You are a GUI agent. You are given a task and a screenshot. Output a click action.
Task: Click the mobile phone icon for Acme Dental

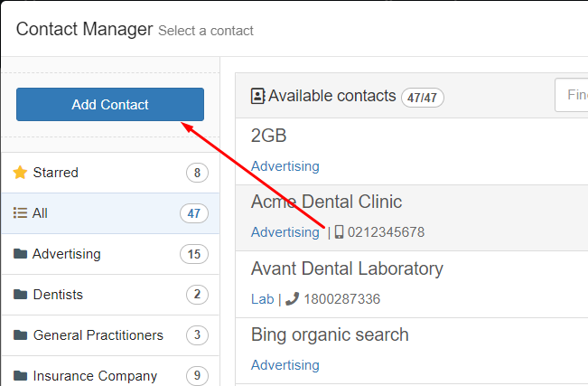tap(339, 232)
